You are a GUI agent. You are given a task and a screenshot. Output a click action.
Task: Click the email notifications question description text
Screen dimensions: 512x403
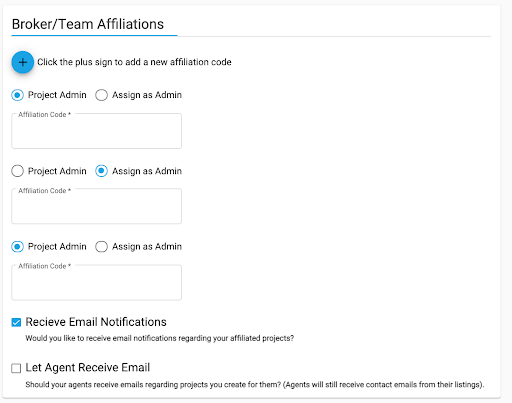coord(160,338)
